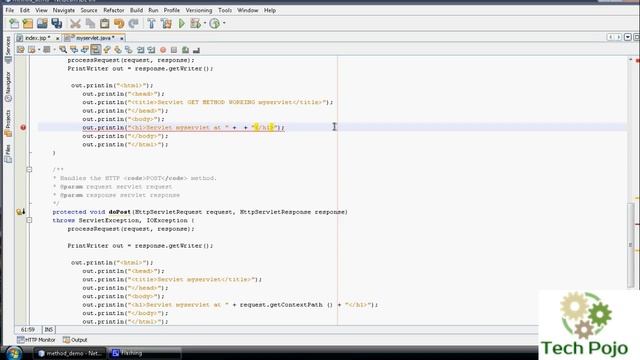Open the Versioning menu

[x=199, y=10]
